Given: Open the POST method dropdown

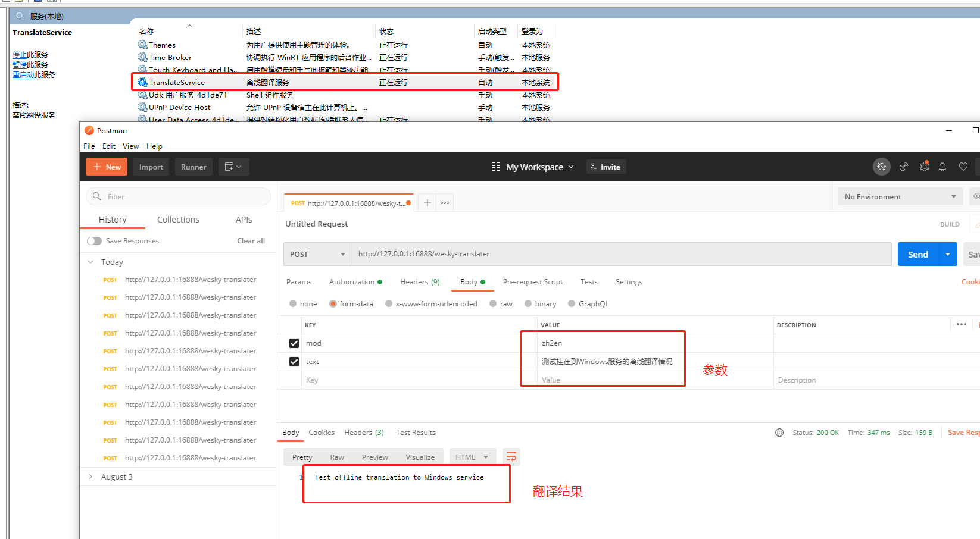Looking at the screenshot, I should (318, 254).
